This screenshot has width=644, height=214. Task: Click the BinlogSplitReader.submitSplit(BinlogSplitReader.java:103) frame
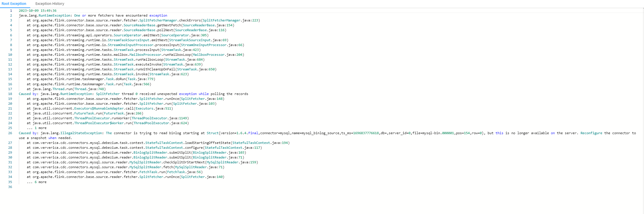tap(136, 152)
